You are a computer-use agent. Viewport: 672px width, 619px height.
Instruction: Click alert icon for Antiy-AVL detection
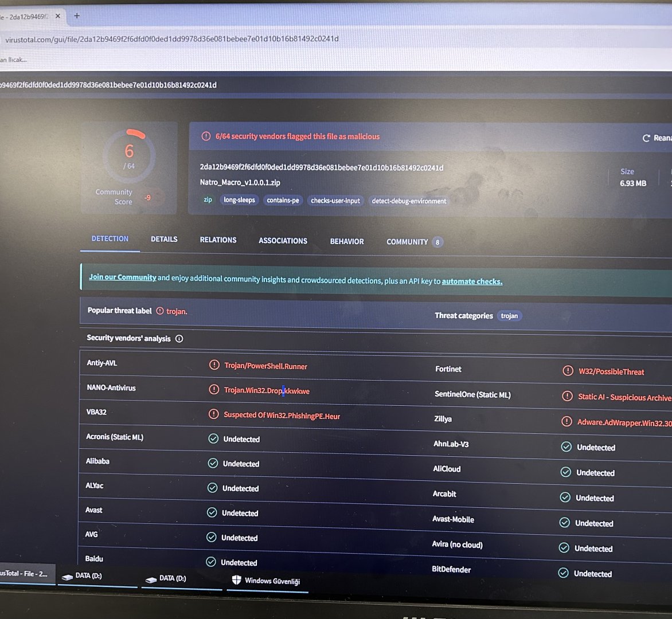click(214, 365)
